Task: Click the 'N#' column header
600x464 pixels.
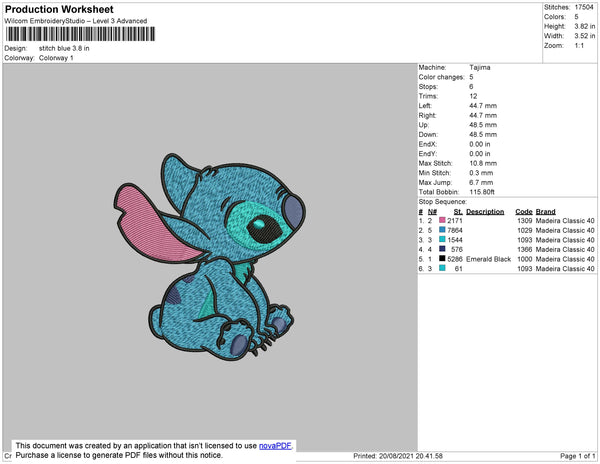Action: (x=432, y=212)
